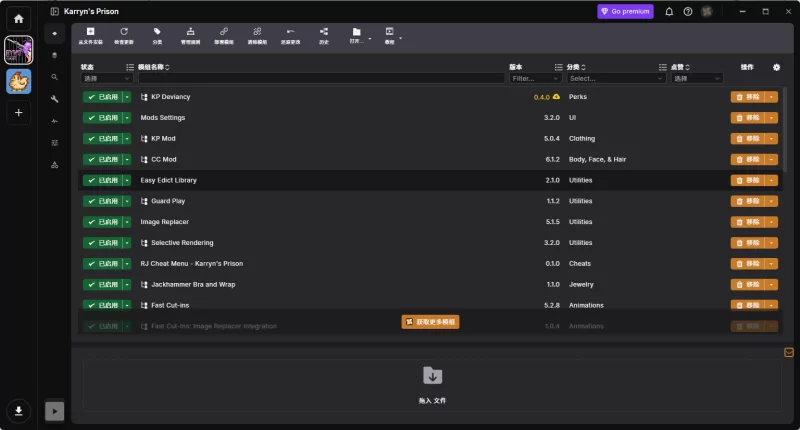Expand the Open toolbar dropdown arrow

(x=369, y=39)
